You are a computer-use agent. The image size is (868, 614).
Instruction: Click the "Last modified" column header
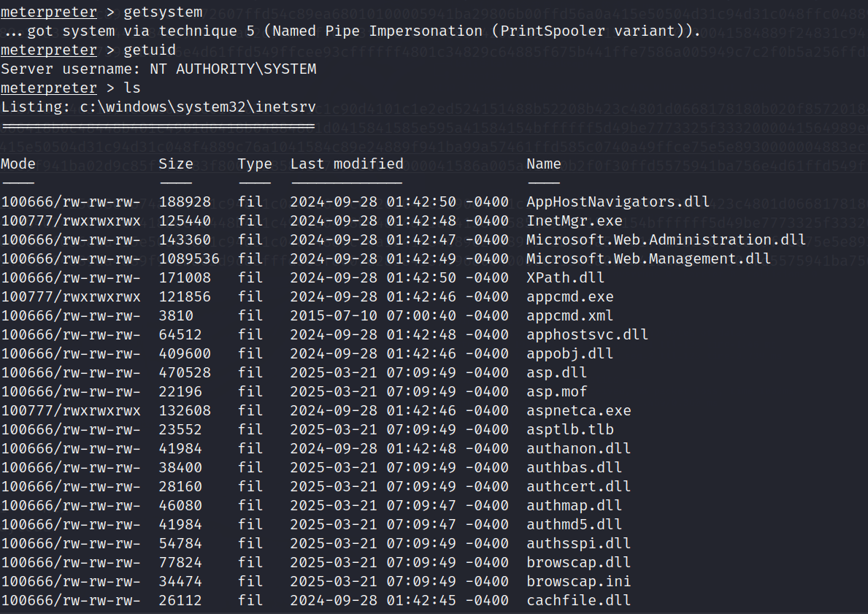(x=347, y=164)
